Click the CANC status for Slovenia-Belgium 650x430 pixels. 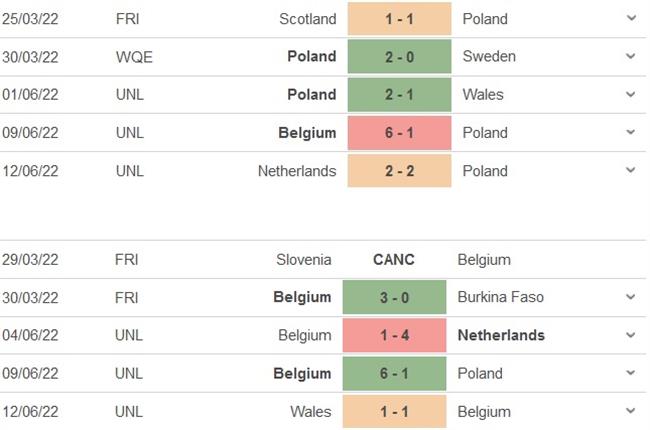394,259
